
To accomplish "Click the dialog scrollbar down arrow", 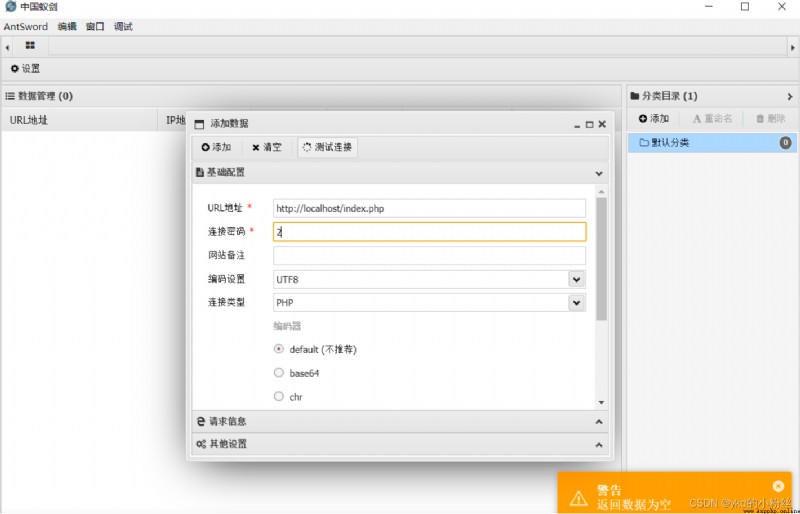I will point(601,403).
